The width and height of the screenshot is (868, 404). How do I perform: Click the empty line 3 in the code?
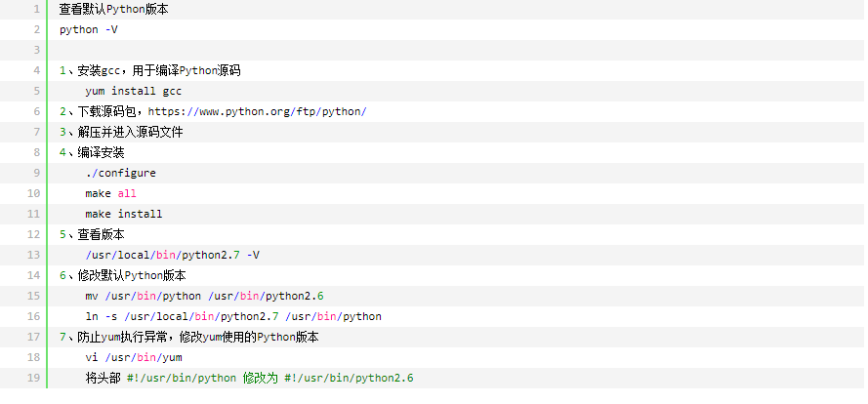tap(391, 50)
